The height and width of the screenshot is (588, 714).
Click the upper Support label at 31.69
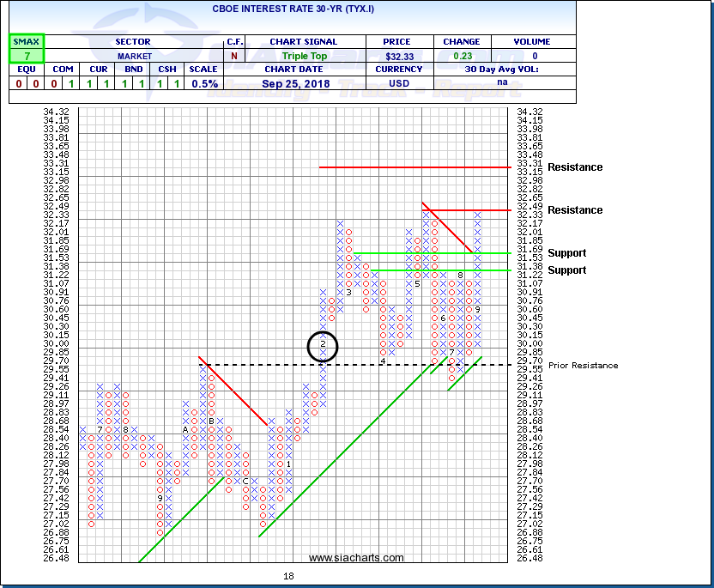point(567,253)
